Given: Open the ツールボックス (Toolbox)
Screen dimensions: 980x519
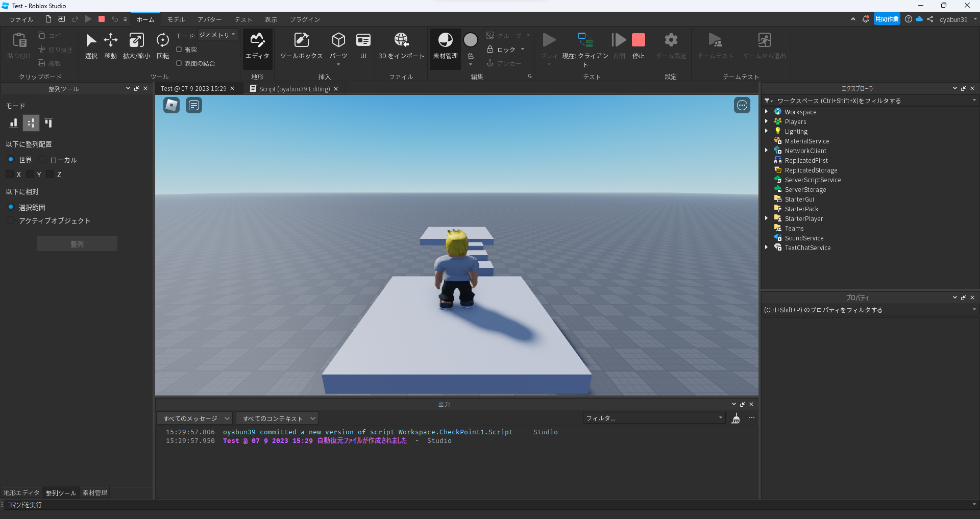Looking at the screenshot, I should coord(301,46).
